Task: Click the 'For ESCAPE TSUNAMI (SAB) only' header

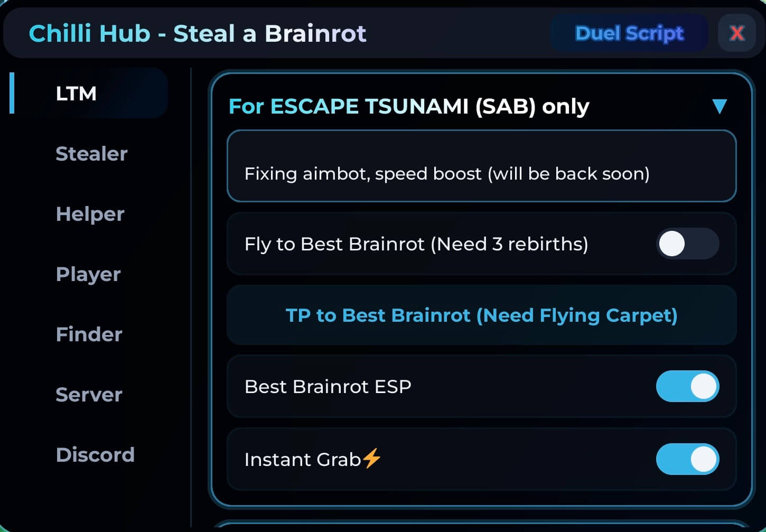Action: point(408,106)
